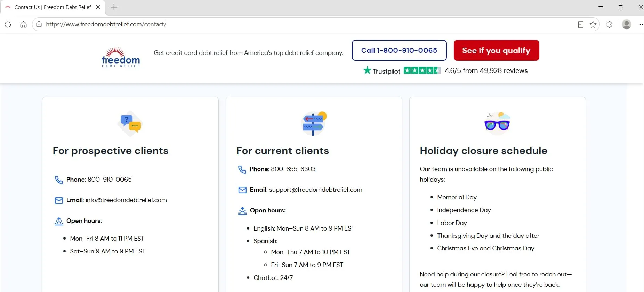The width and height of the screenshot is (644, 292).
Task: Open the browser profile avatar
Action: click(x=627, y=24)
